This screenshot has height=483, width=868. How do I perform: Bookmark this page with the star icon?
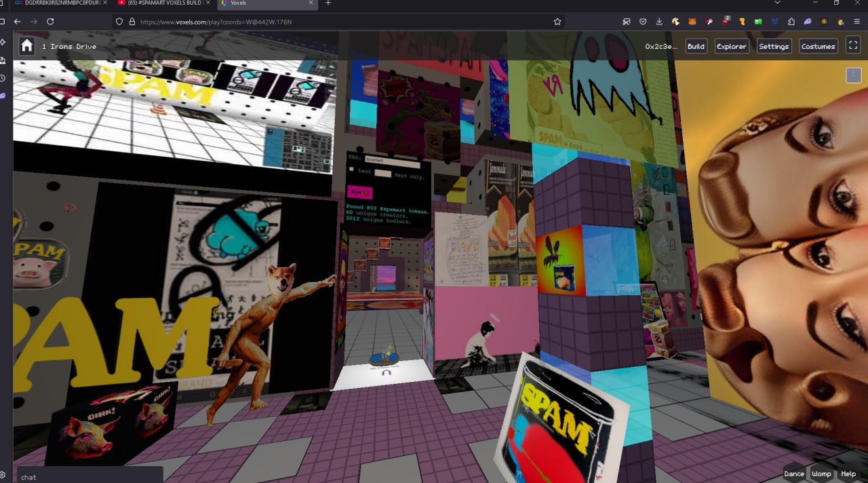coord(557,22)
